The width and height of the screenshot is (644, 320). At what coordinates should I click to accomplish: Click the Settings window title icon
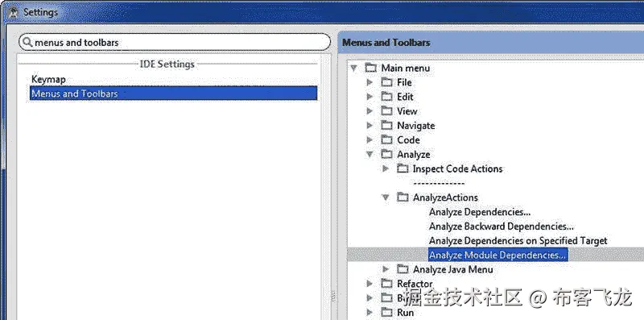tap(13, 12)
